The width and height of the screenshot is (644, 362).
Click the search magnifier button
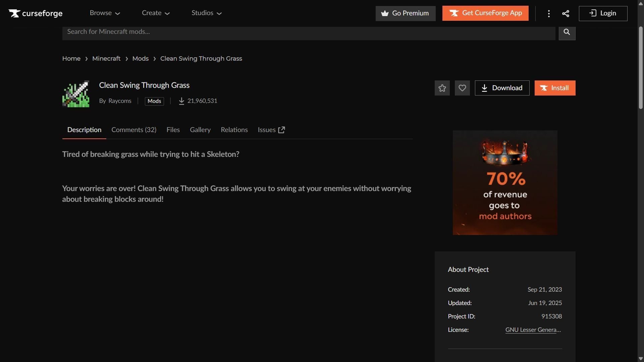pyautogui.click(x=567, y=32)
